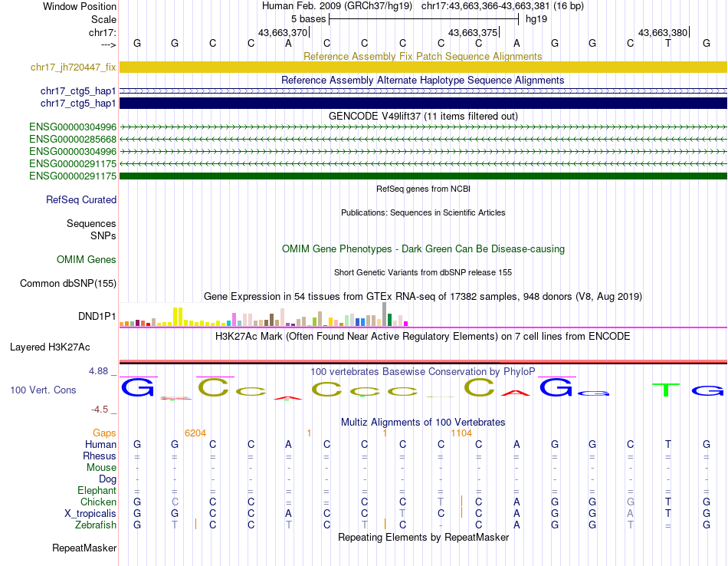
Task: Click the 100 Vert. Cons label
Action: coord(43,390)
